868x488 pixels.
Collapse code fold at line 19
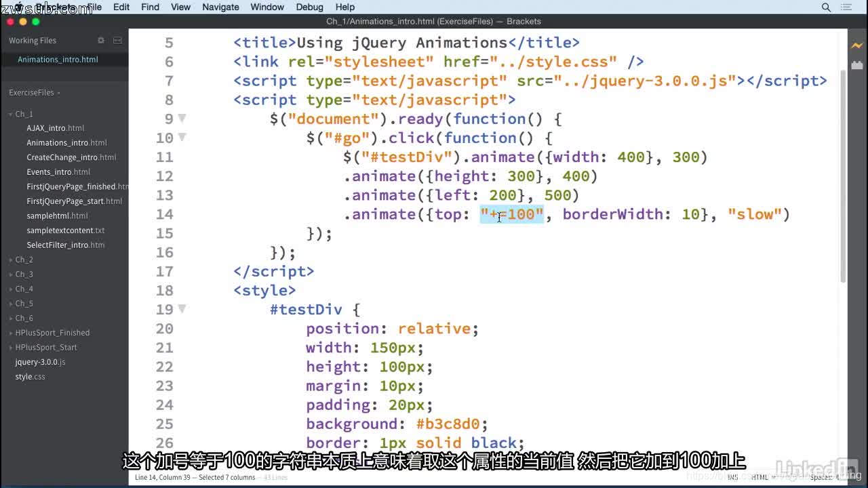182,308
